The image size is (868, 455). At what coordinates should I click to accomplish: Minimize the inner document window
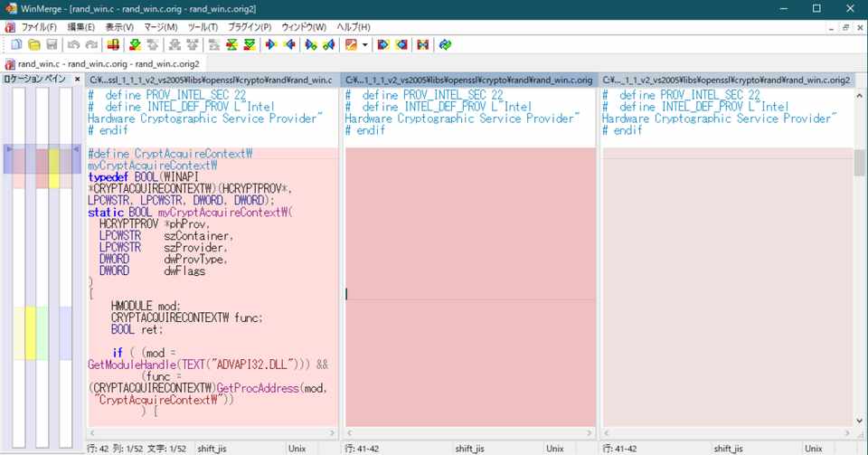(x=832, y=27)
